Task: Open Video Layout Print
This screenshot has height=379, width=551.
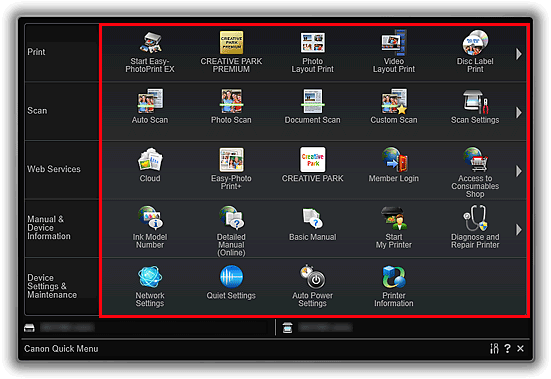Action: tap(394, 52)
